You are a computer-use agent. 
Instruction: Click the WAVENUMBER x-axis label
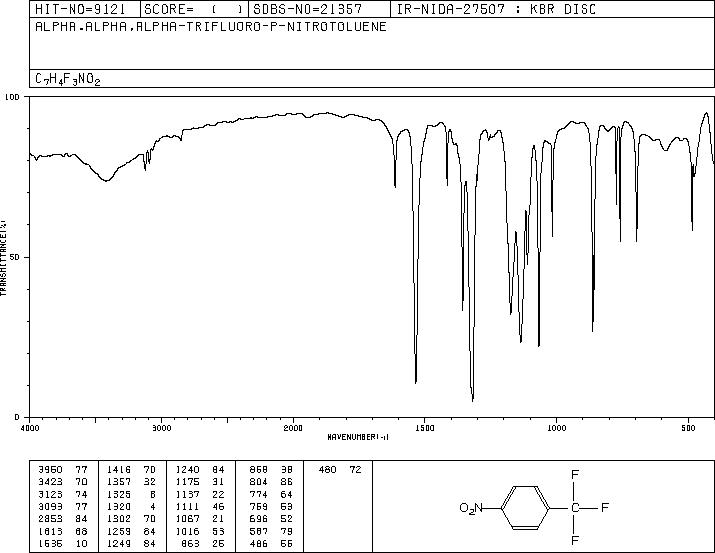pyautogui.click(x=358, y=437)
